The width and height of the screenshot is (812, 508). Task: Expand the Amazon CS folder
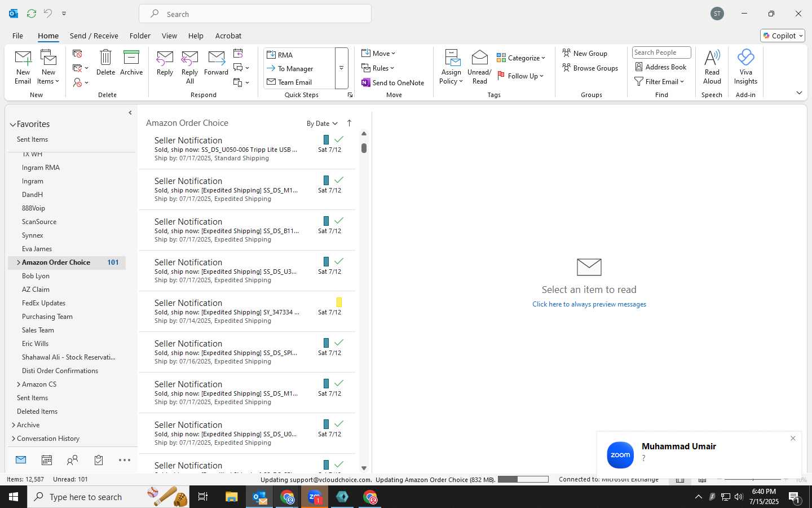coord(18,384)
